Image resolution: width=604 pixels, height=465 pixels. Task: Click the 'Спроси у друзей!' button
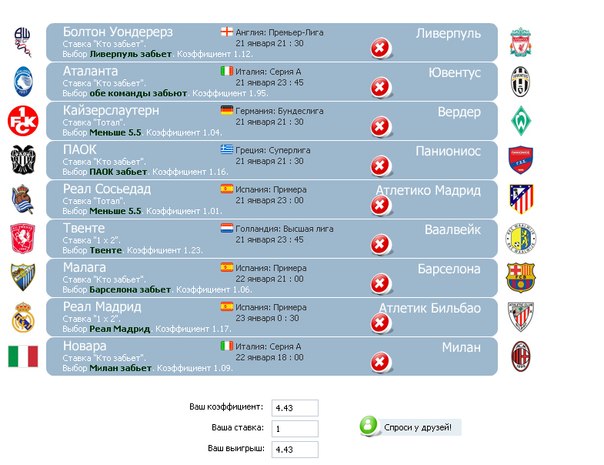(x=410, y=427)
